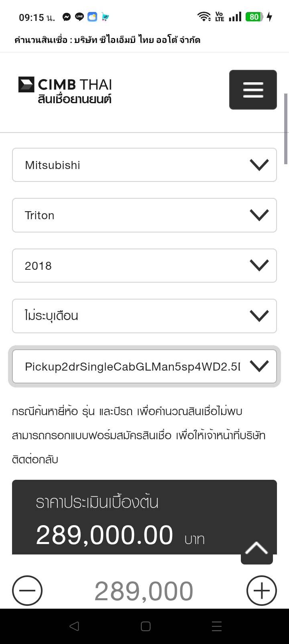This screenshot has width=289, height=644.
Task: Tap the page title คำนวนสินเชื่อ text
Action: 107,40
